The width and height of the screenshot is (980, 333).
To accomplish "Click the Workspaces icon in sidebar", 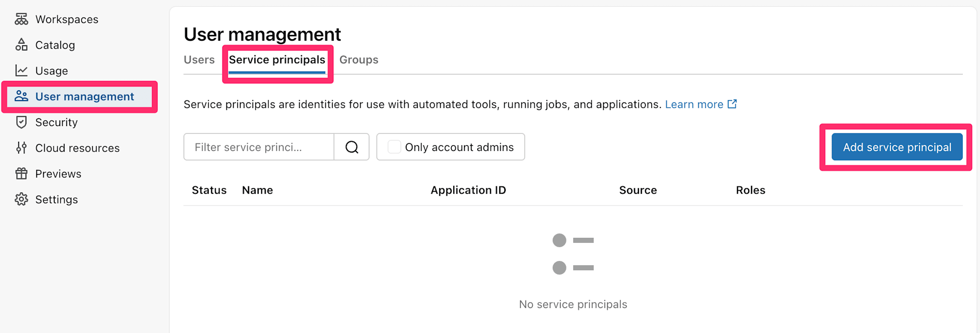I will (x=22, y=19).
